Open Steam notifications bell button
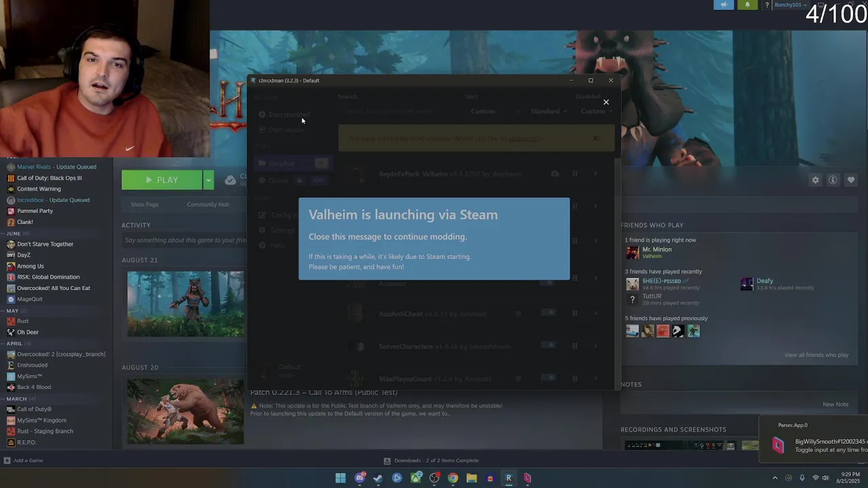The image size is (868, 488). [x=747, y=5]
